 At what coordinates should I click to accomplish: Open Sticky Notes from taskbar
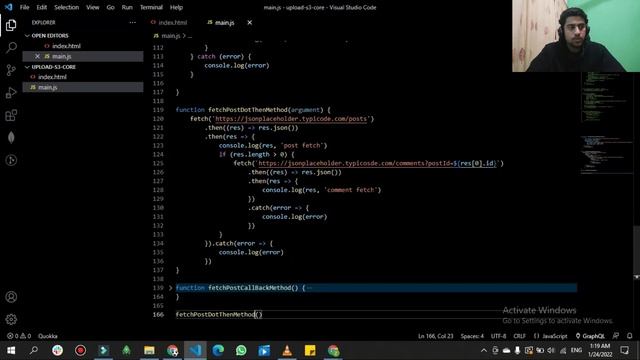coord(310,351)
